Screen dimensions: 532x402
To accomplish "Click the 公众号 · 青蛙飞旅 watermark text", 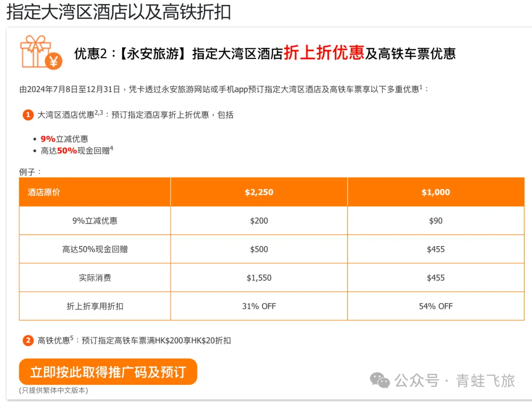I will [455, 381].
